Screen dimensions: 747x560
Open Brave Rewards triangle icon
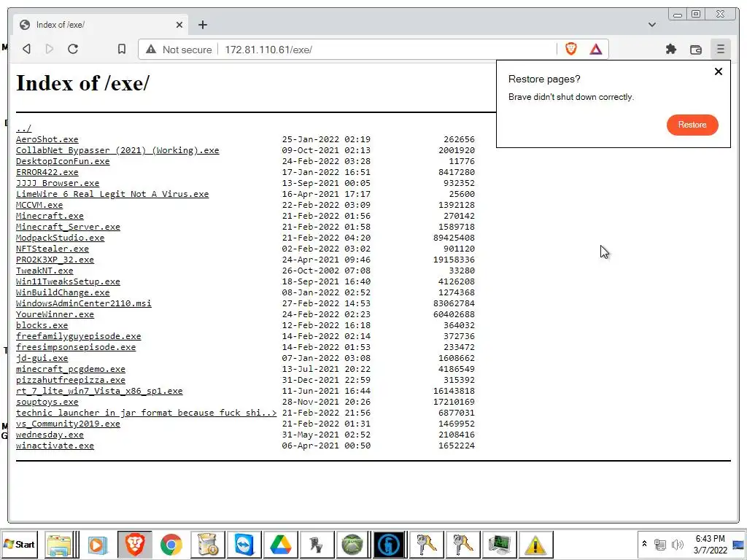595,49
